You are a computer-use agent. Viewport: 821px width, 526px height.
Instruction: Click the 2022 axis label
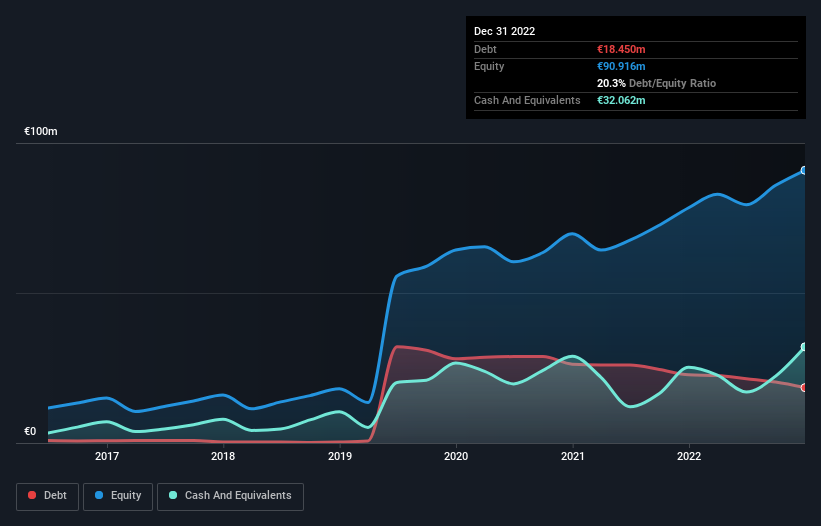click(689, 456)
